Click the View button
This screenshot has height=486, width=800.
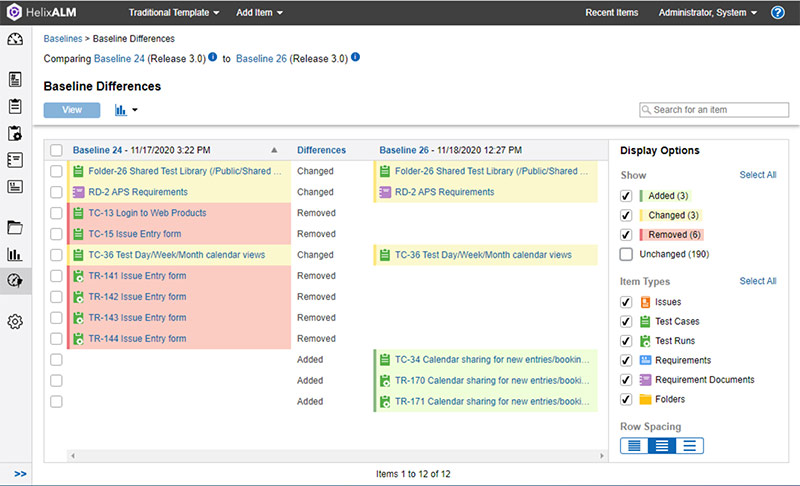[72, 110]
